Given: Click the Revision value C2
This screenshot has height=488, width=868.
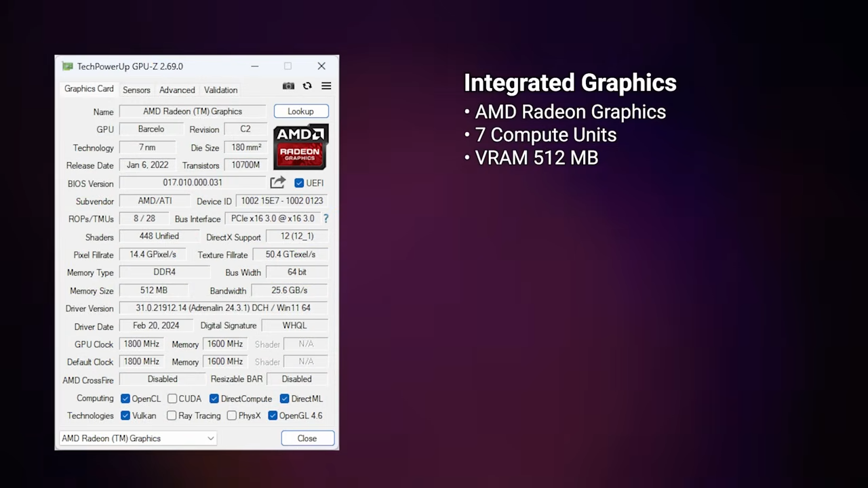Looking at the screenshot, I should tap(245, 129).
